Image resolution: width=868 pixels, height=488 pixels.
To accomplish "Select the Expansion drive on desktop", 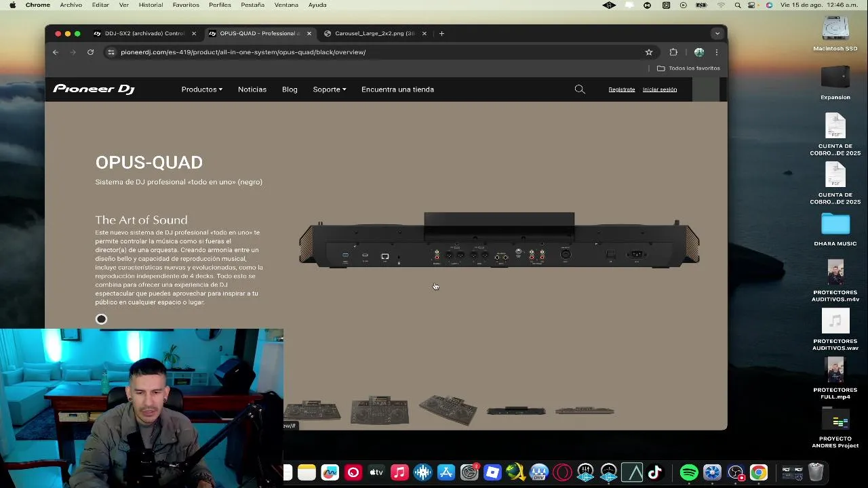I will tap(835, 83).
